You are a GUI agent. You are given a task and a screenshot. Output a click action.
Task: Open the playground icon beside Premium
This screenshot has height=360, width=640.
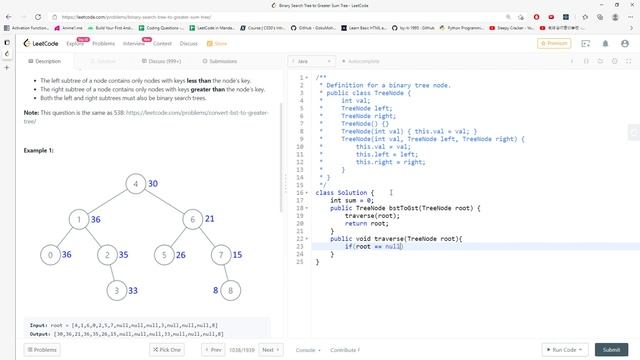click(x=585, y=44)
